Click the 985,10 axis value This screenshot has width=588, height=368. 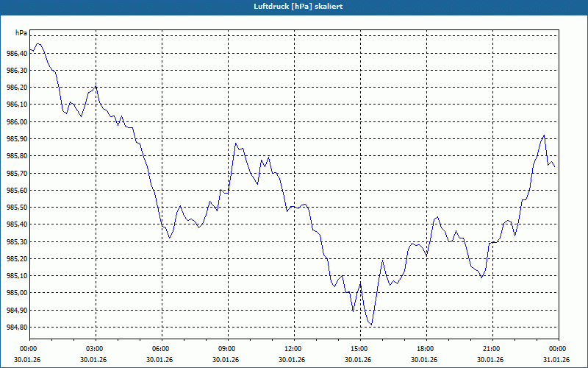tap(17, 276)
